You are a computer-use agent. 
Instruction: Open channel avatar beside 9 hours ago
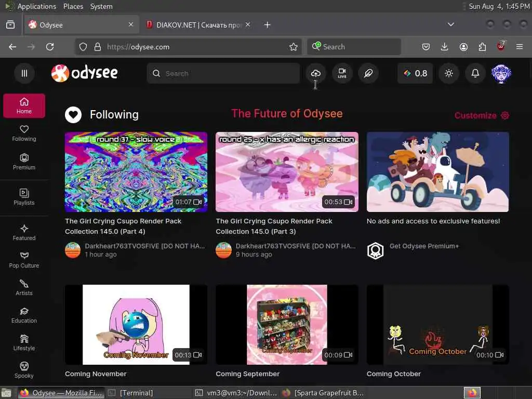click(x=223, y=250)
